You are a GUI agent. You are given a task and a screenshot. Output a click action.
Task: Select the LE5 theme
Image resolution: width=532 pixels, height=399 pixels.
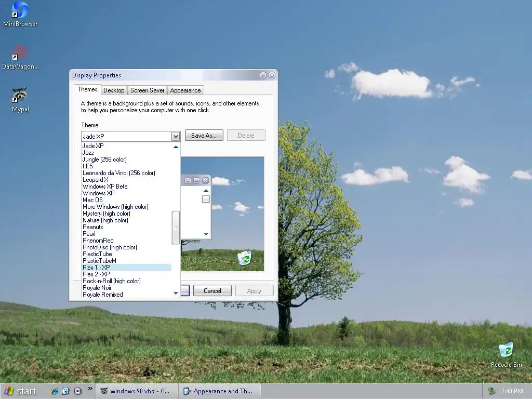tap(127, 166)
